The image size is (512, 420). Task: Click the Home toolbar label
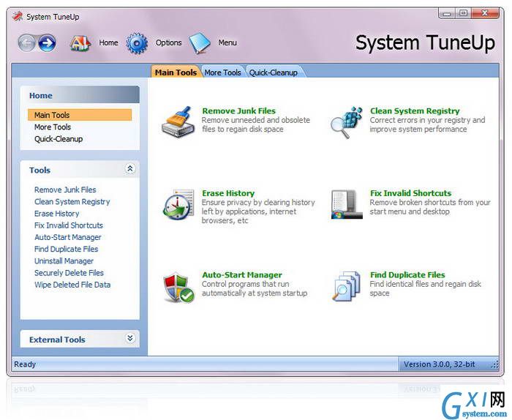click(108, 42)
